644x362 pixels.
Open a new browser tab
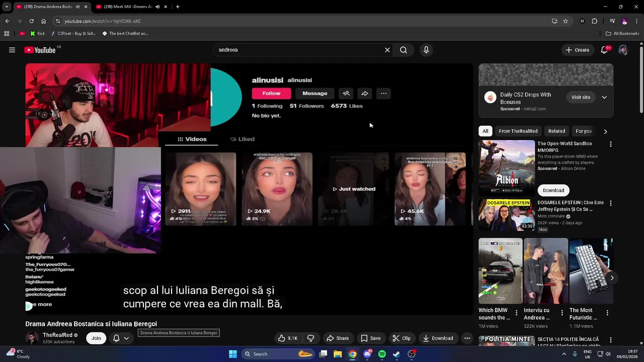point(178,7)
